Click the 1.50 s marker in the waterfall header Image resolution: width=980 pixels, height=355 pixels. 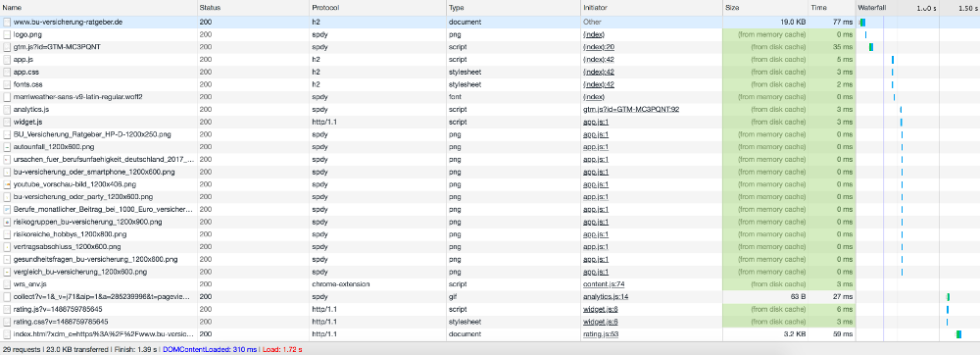tap(969, 8)
